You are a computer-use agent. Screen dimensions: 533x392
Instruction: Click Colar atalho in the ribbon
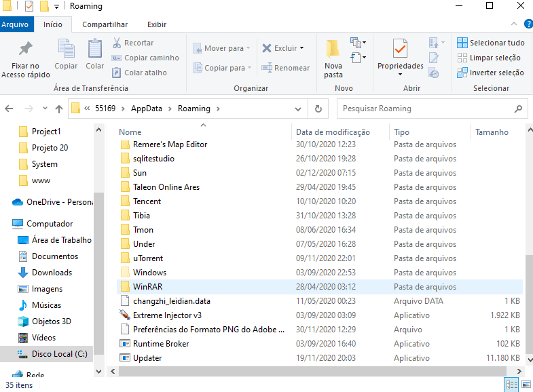(139, 73)
